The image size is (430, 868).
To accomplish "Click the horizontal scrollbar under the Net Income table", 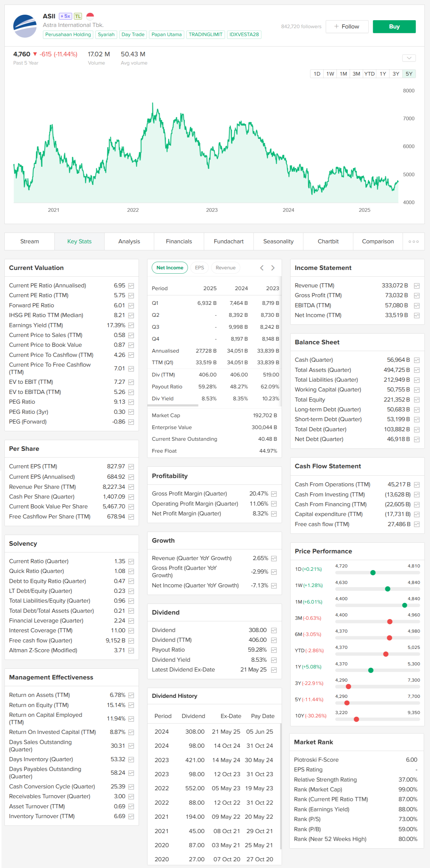I will pos(173,405).
